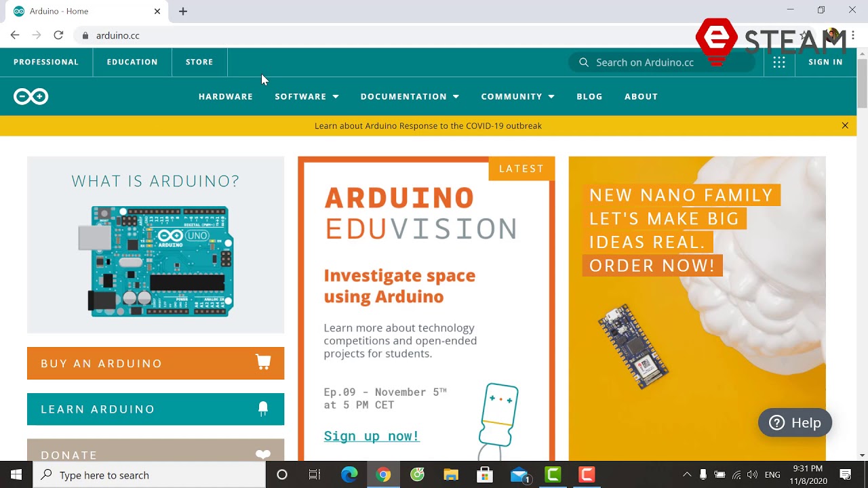The height and width of the screenshot is (488, 868).
Task: Click Learn Arduino button
Action: pos(155,409)
